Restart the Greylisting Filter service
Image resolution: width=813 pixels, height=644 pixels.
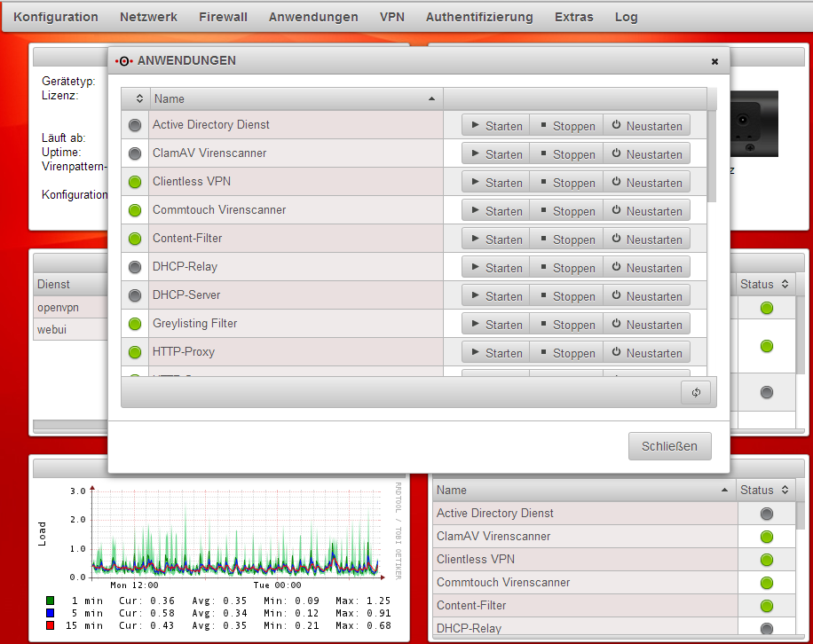pyautogui.click(x=646, y=325)
